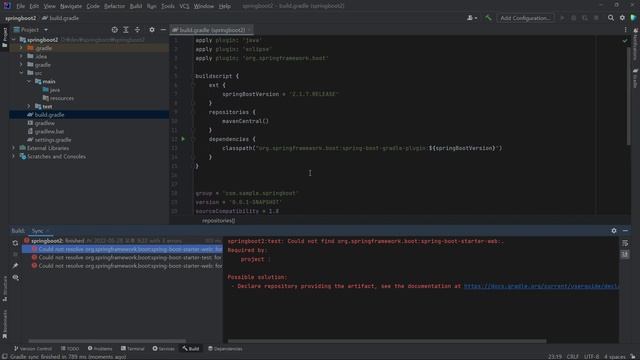Viewport: 640px width, 360px height.
Task: Open the File menu
Action: pyautogui.click(x=20, y=6)
